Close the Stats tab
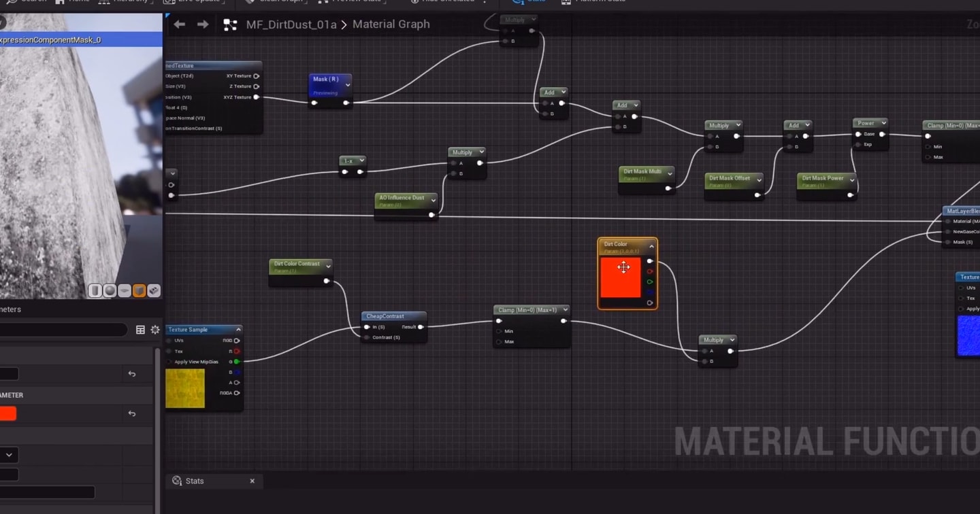Screen dimensions: 980x514 252,481
